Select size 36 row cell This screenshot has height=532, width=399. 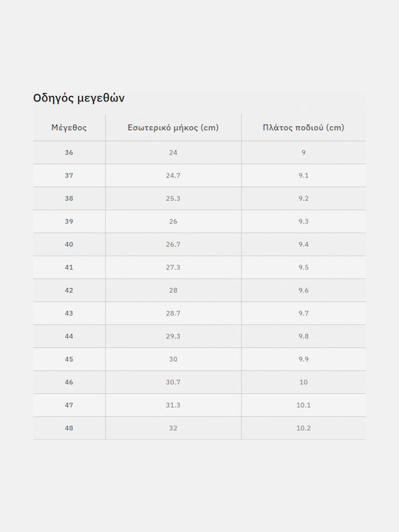pos(69,152)
